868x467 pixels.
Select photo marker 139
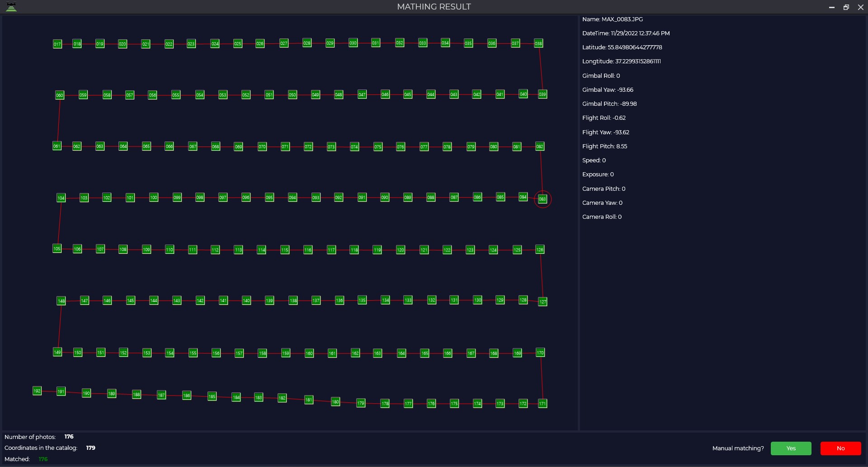click(269, 300)
